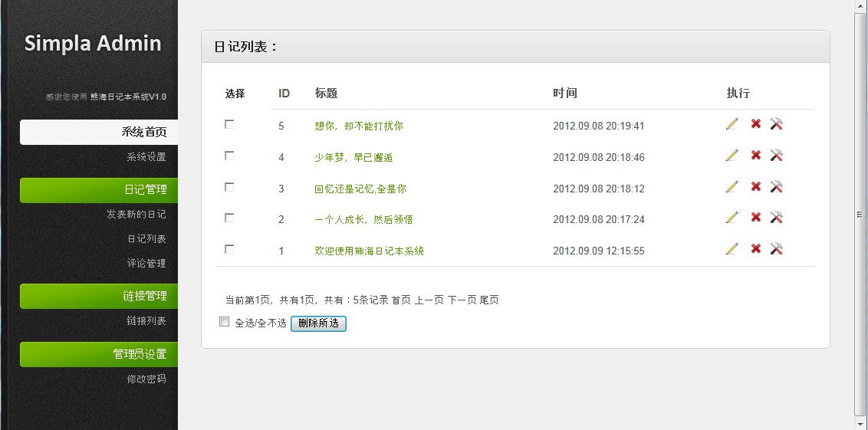The height and width of the screenshot is (430, 868).
Task: Open 系统首页 in the sidebar
Action: coord(99,132)
